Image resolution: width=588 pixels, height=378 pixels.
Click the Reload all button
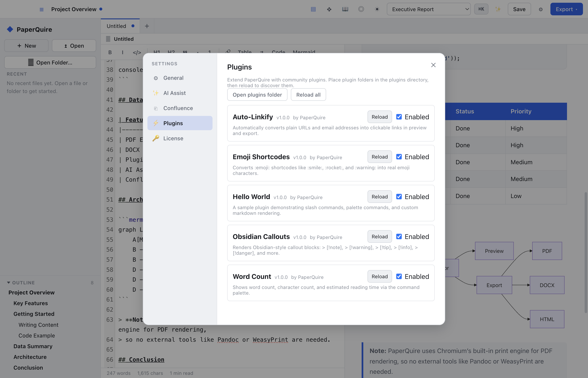tap(308, 95)
